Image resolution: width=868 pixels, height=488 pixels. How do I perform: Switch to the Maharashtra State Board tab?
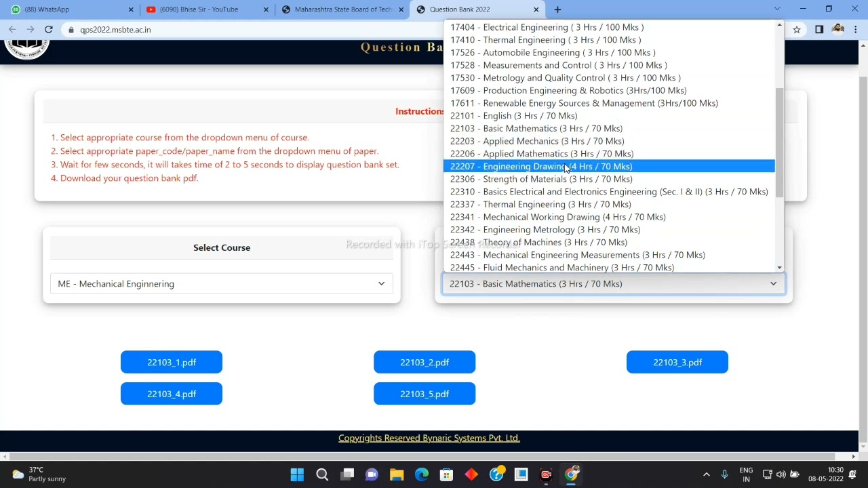[342, 9]
